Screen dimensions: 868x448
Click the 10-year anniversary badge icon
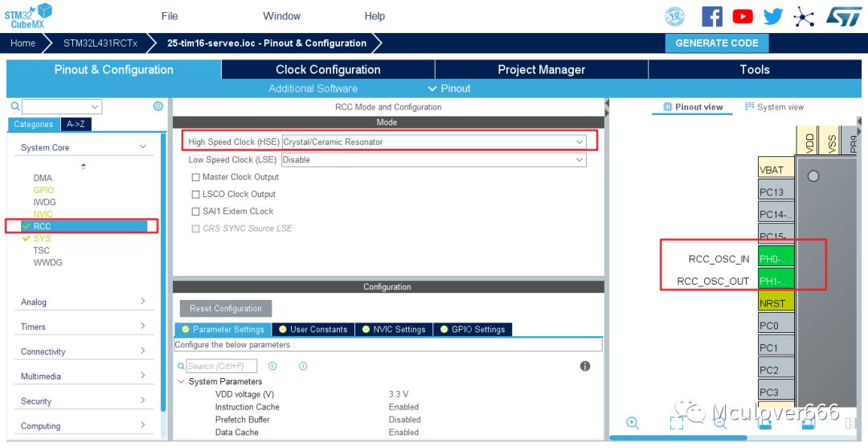(674, 16)
